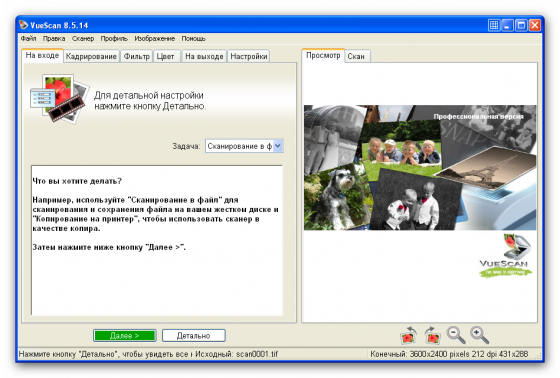Click the VueScan logo in the preview

(505, 255)
